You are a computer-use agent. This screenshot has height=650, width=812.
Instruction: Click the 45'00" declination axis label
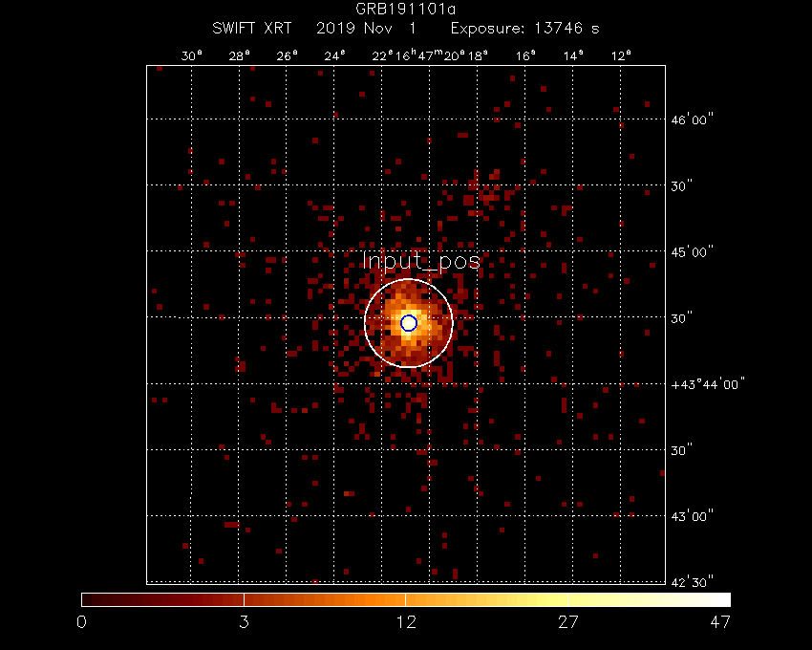(693, 252)
